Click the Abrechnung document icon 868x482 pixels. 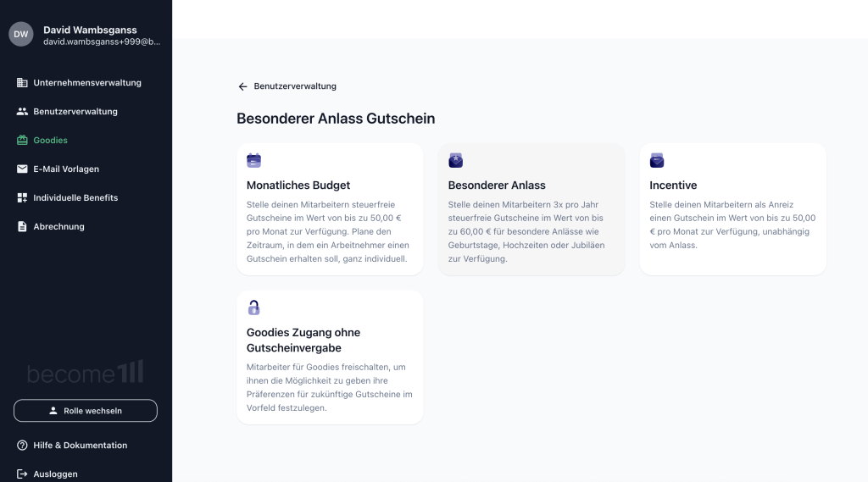22,226
